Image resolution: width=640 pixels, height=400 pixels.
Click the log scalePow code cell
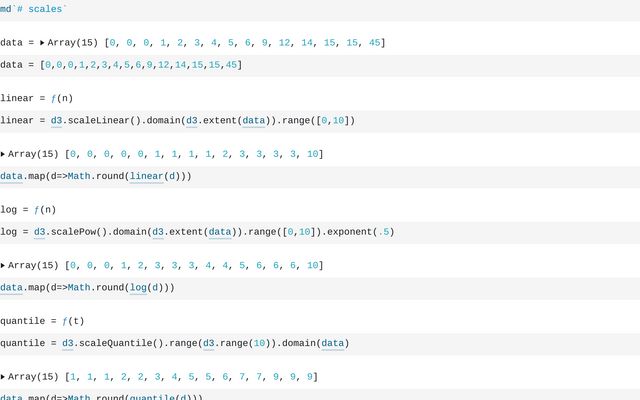(x=450, y=232)
